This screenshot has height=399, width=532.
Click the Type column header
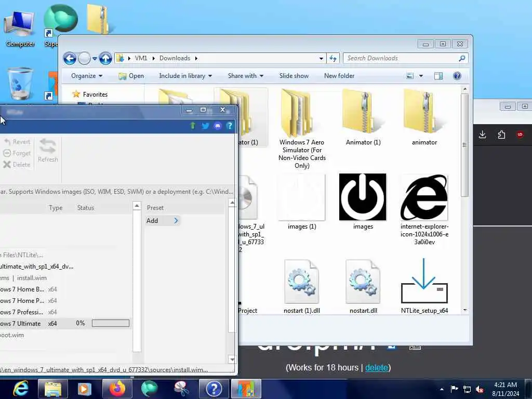[x=56, y=208]
